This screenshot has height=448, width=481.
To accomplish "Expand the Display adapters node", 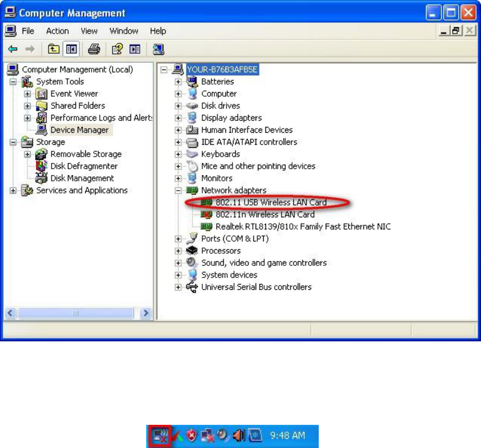I will pyautogui.click(x=178, y=118).
